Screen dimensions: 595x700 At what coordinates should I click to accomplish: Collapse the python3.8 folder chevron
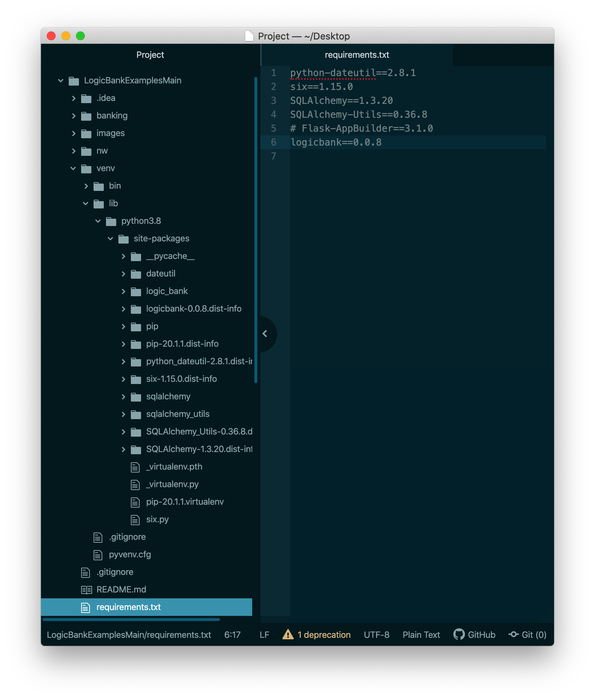pyautogui.click(x=98, y=221)
